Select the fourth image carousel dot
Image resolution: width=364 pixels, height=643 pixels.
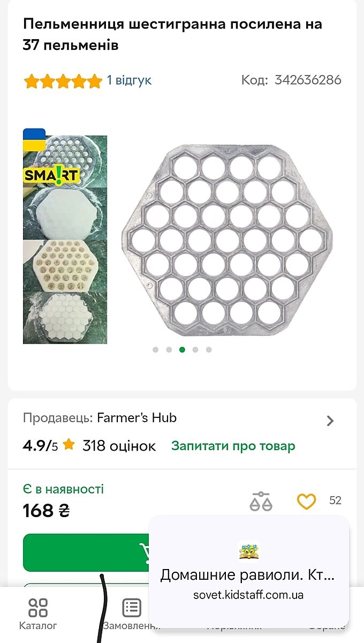click(x=195, y=349)
